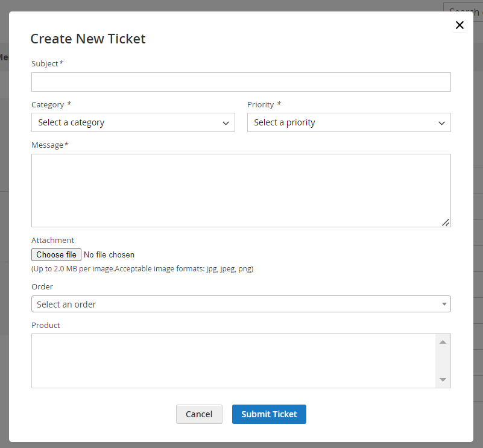
Task: Open the Select an order dropdown
Action: pyautogui.click(x=241, y=304)
